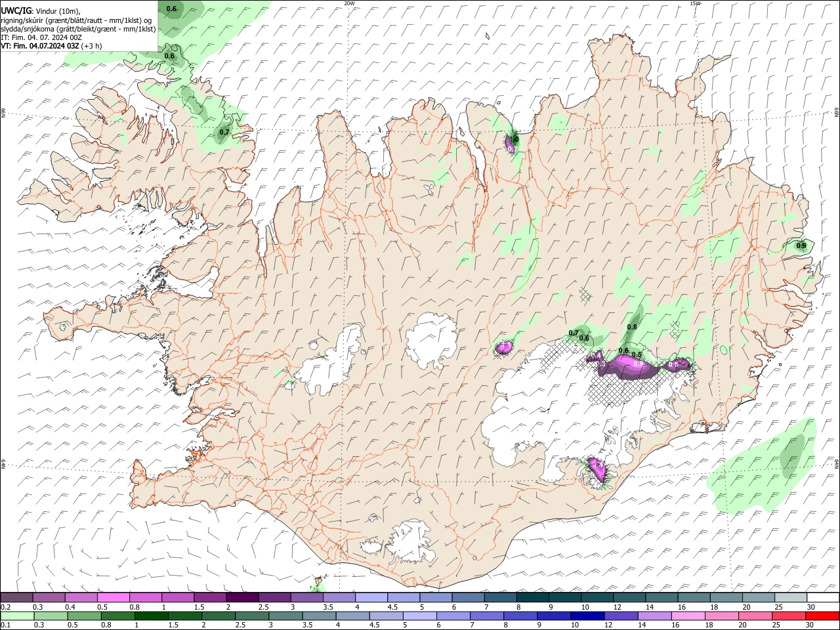This screenshot has height=630, width=840.
Task: Click the darkest green 1–1.5 rain legend swatch
Action: click(152, 616)
